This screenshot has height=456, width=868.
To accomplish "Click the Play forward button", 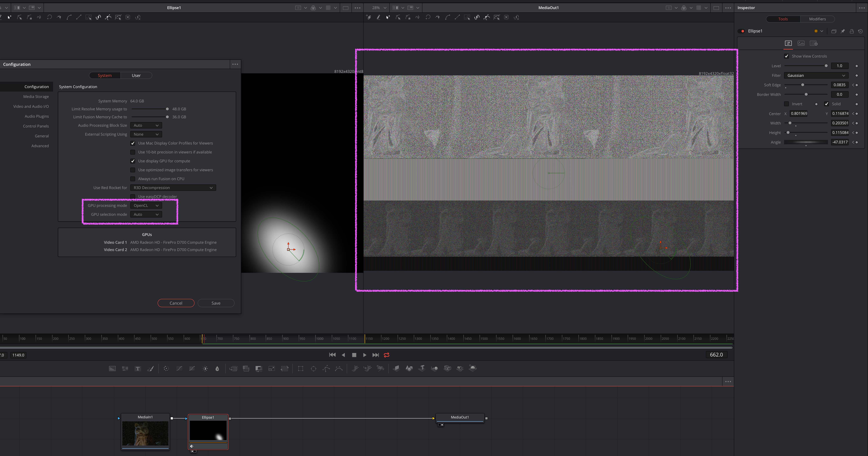I will 365,355.
